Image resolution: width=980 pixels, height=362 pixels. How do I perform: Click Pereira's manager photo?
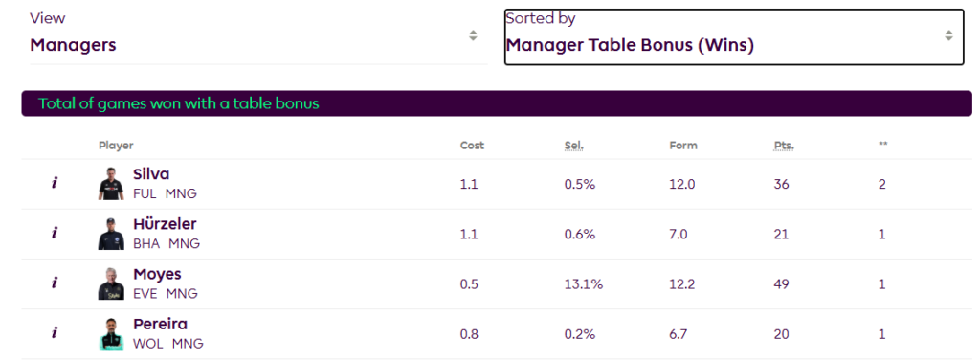(111, 334)
